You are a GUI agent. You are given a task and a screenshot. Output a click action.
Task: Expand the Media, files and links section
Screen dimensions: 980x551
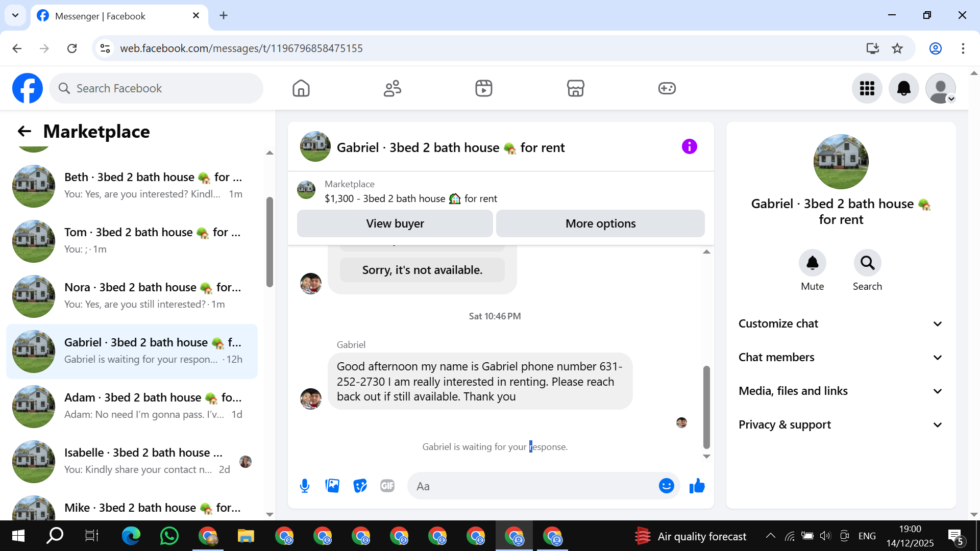840,391
